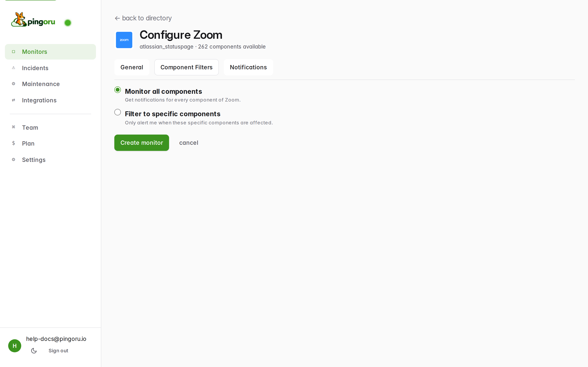Stay on the Component Filters tab

tap(186, 67)
